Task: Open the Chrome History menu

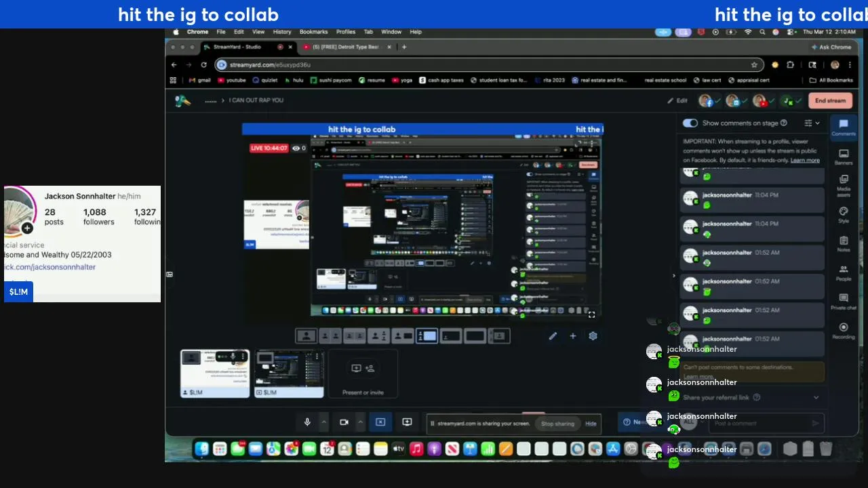Action: pos(282,32)
